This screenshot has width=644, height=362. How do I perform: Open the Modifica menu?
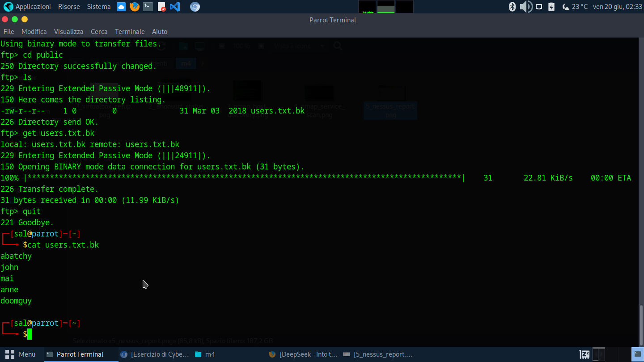tap(34, 32)
